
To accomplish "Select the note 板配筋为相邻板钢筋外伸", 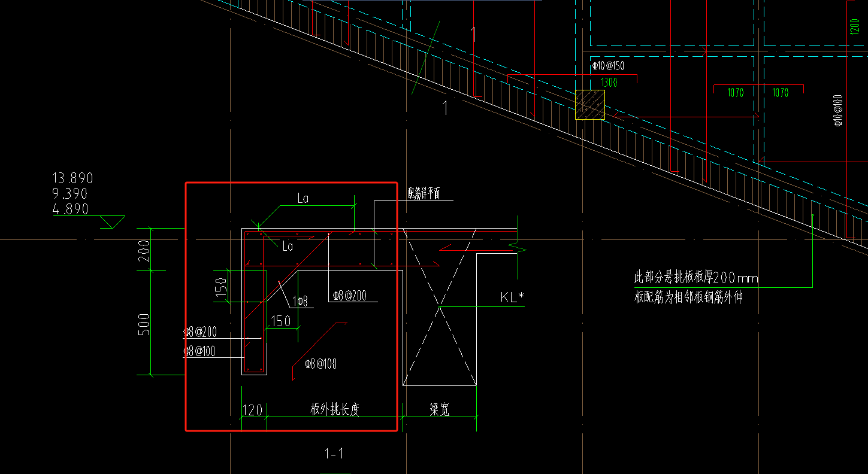I will pyautogui.click(x=688, y=297).
